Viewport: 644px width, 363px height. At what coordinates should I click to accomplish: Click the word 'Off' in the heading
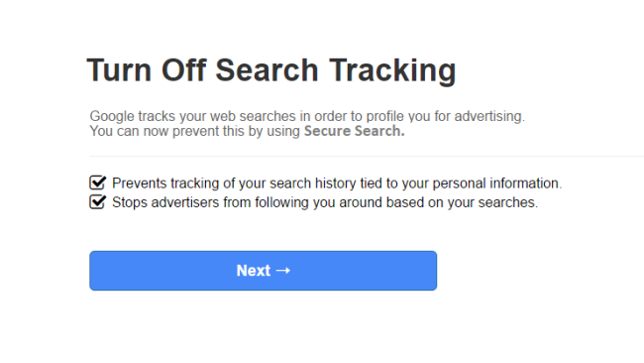(x=183, y=69)
